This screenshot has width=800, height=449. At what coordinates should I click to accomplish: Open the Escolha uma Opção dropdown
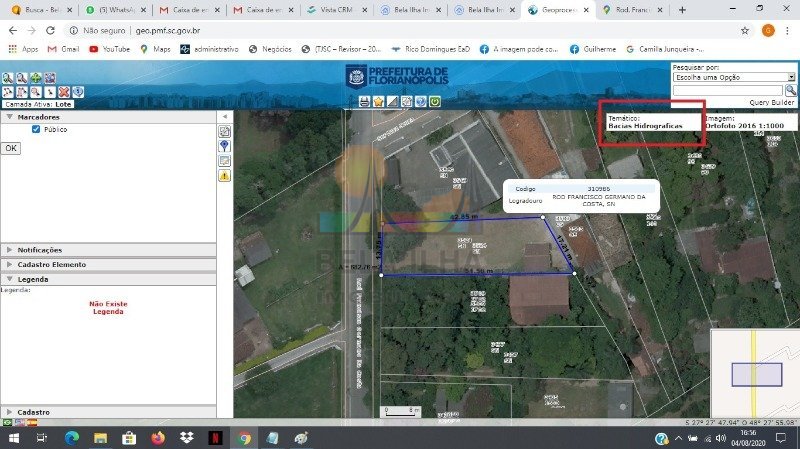tap(734, 77)
